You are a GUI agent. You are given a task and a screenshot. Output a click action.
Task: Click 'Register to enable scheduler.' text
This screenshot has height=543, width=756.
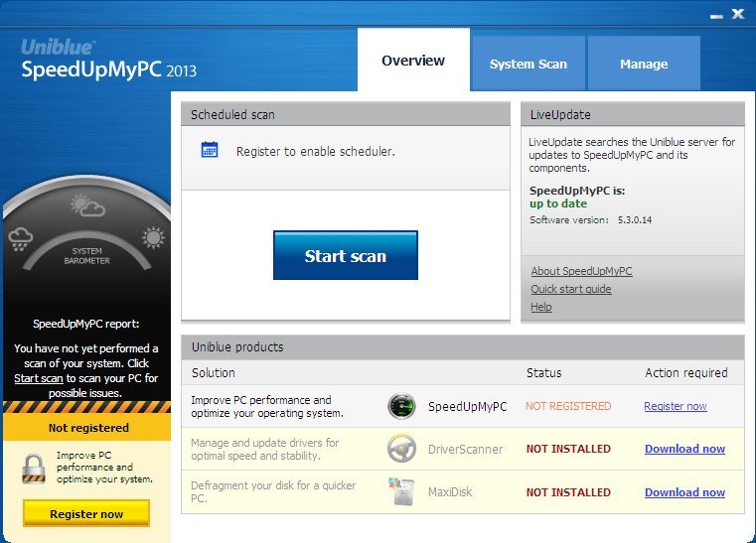315,151
